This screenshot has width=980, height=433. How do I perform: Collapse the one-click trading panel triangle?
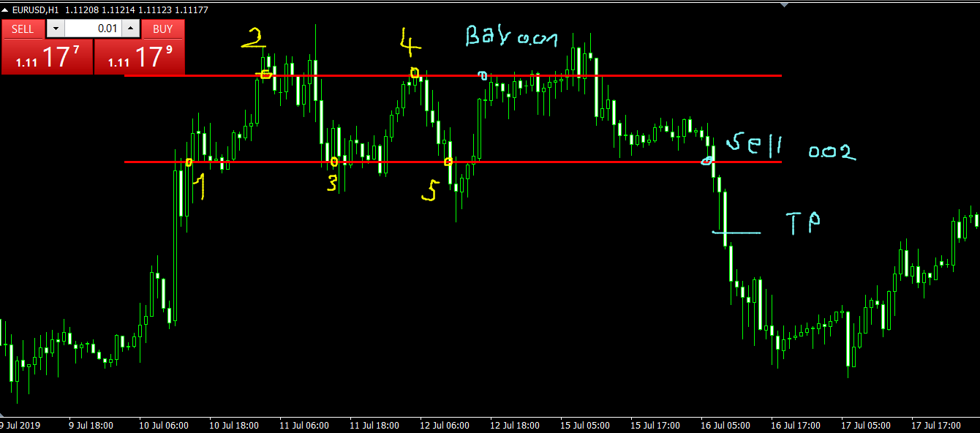(5, 10)
